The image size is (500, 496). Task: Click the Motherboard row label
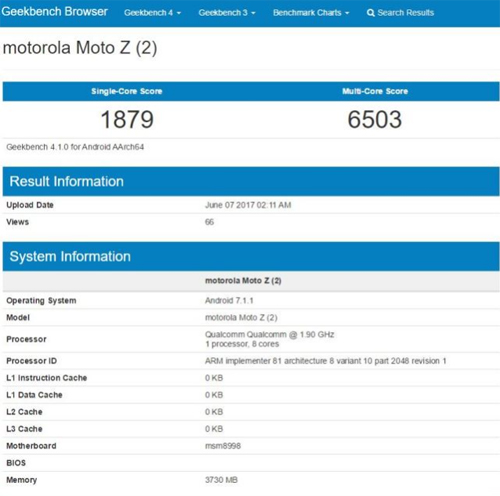(31, 446)
